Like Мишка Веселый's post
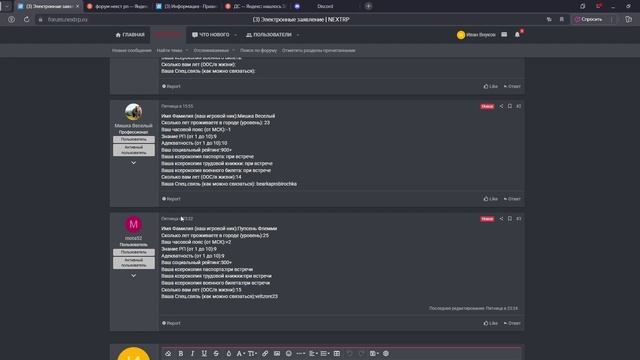 pos(491,199)
